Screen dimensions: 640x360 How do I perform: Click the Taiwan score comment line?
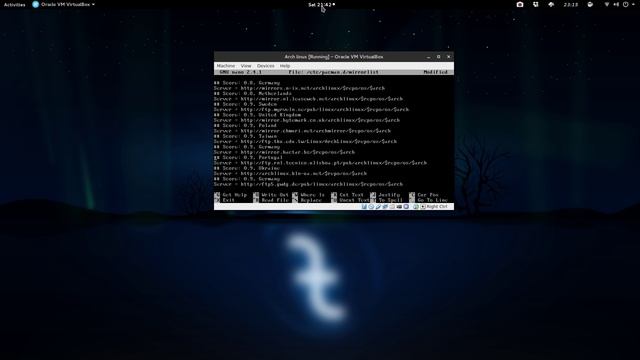[245, 136]
